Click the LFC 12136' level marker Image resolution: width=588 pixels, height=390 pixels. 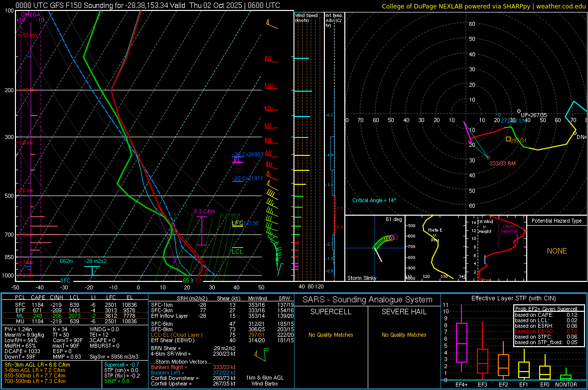(245, 223)
